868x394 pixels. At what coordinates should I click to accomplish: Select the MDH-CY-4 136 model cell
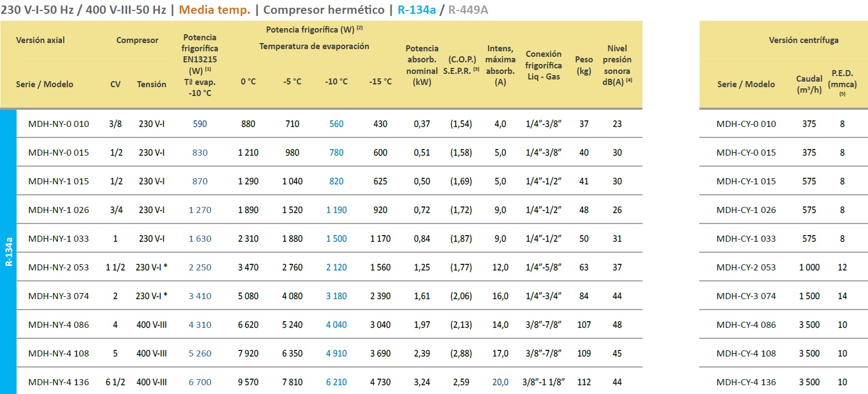[x=746, y=382]
